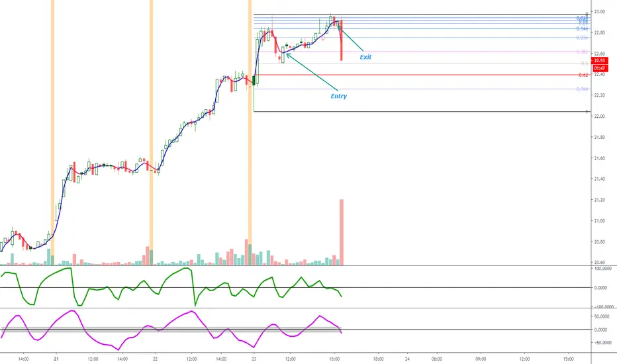The height and width of the screenshot is (364, 617).
Task: Click date 24 on the time axis
Action: pos(407,359)
